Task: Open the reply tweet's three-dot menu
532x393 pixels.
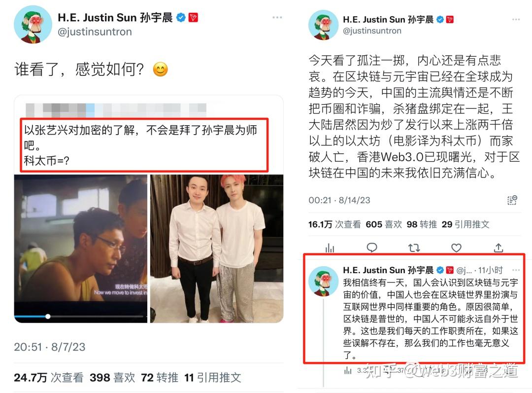Action: click(516, 270)
